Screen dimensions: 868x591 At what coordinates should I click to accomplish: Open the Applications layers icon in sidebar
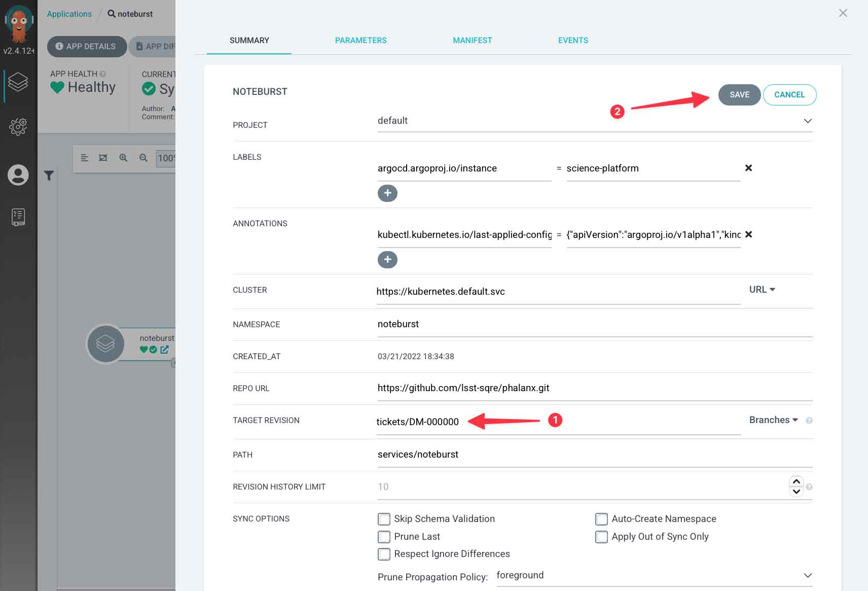coord(18,82)
